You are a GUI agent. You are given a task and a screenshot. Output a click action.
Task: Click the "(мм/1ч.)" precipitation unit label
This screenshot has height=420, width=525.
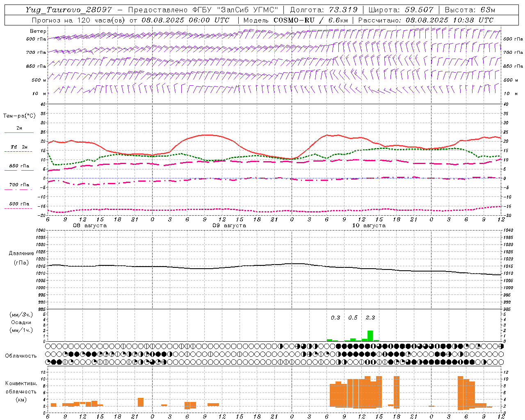[21, 330]
